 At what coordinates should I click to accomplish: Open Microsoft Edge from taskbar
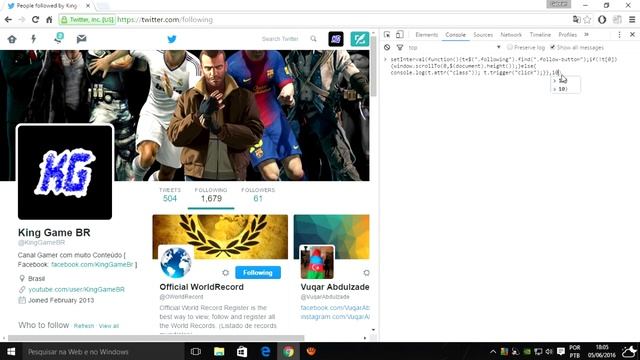tap(265, 351)
